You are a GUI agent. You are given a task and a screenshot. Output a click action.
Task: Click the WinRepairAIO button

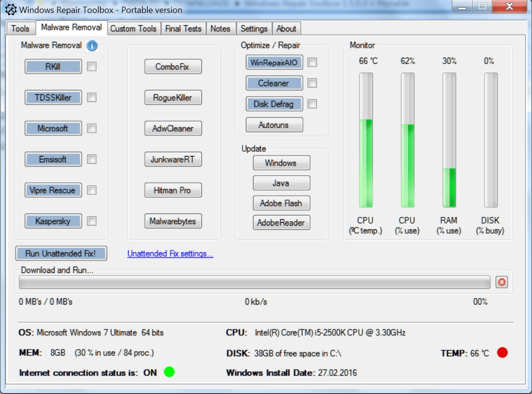[274, 63]
